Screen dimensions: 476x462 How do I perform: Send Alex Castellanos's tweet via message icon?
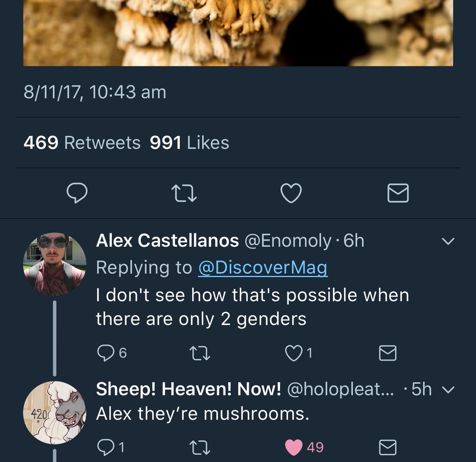click(388, 353)
